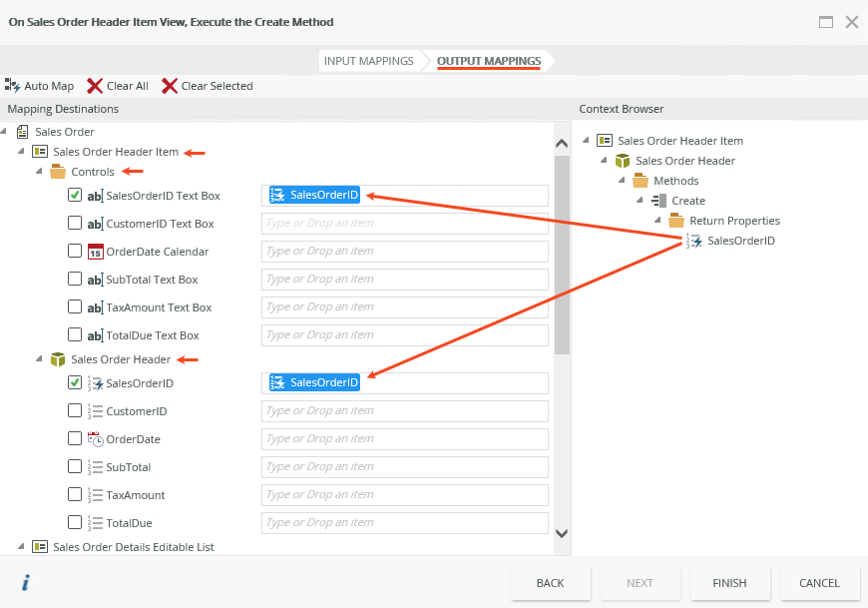
Task: Click the blue info icon
Action: (x=25, y=582)
